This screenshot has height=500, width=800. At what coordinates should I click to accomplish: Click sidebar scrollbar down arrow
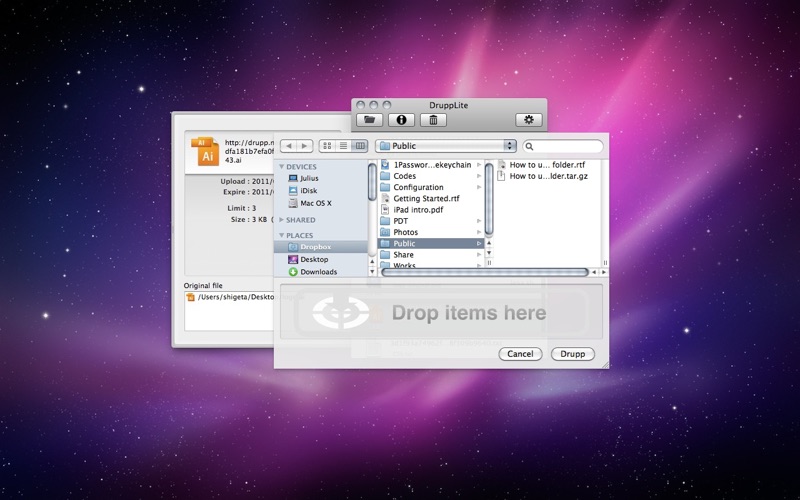[372, 272]
